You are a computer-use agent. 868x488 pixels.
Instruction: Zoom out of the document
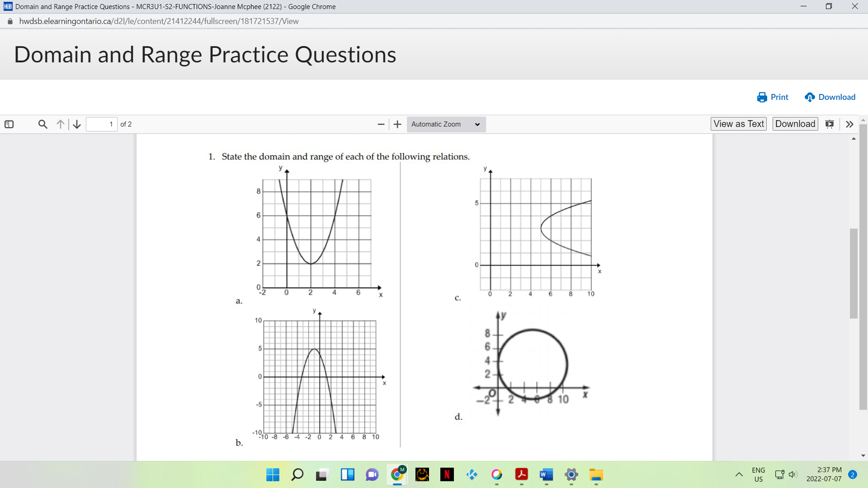tap(381, 124)
